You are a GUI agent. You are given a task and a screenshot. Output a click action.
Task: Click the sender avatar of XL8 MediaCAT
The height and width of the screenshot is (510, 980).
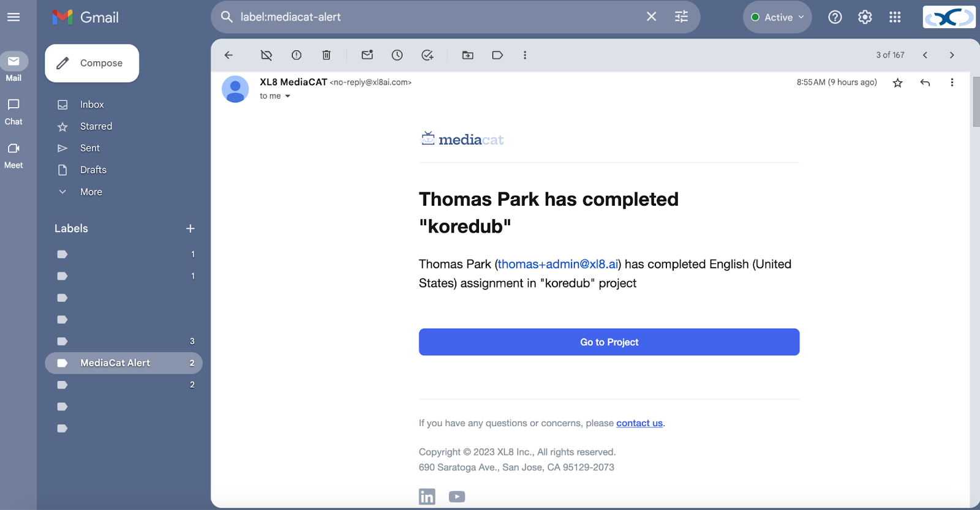click(x=235, y=89)
